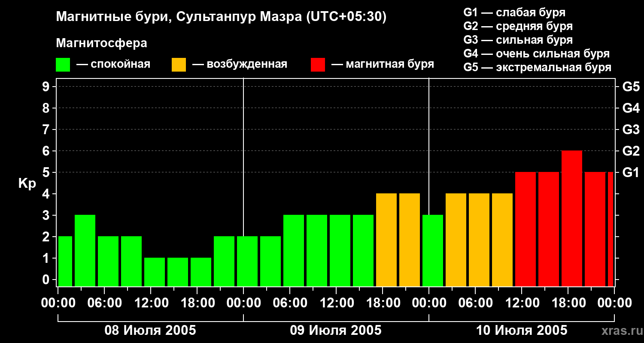
Task: Click the '10 Июля 2005' date label
Action: point(522,331)
